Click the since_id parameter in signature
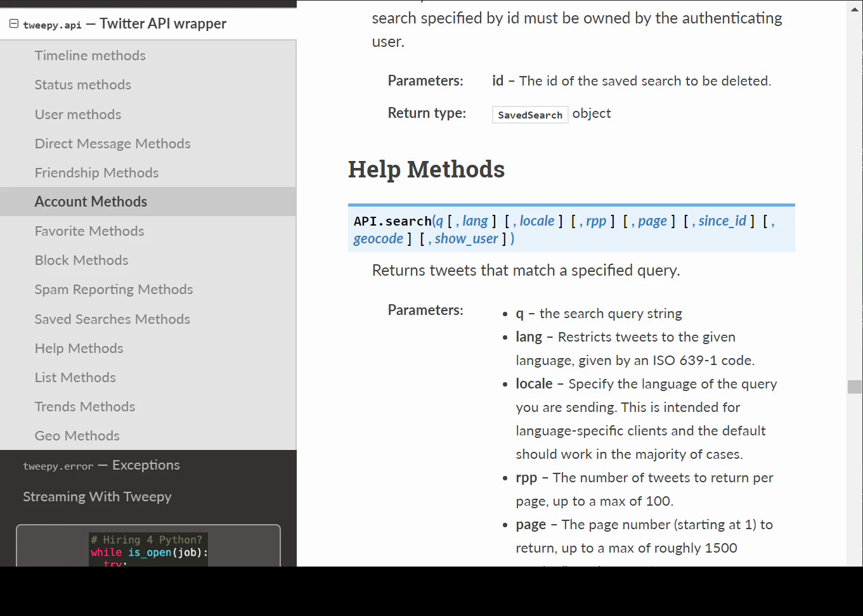Screen dimensions: 863x616 723,221
